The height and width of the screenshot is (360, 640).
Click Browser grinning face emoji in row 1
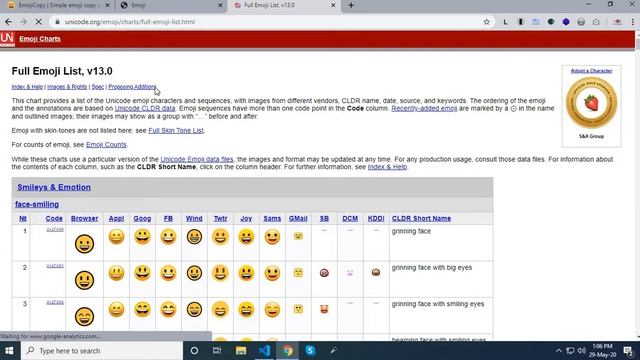pos(84,244)
